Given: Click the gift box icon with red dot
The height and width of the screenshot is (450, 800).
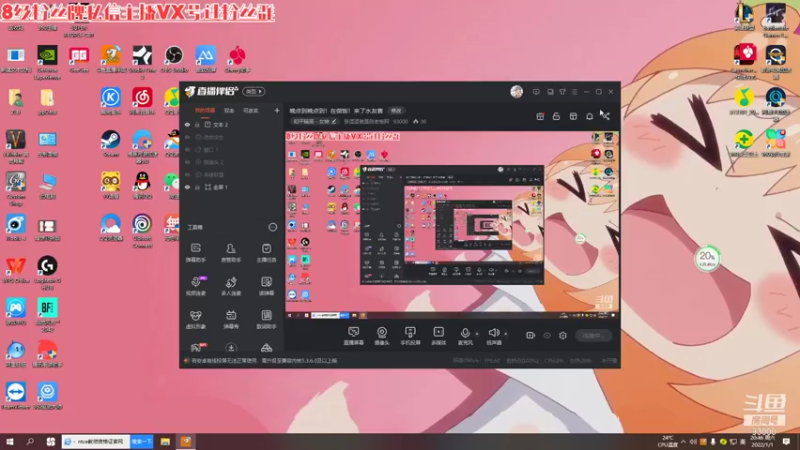Looking at the screenshot, I should pos(540,116).
